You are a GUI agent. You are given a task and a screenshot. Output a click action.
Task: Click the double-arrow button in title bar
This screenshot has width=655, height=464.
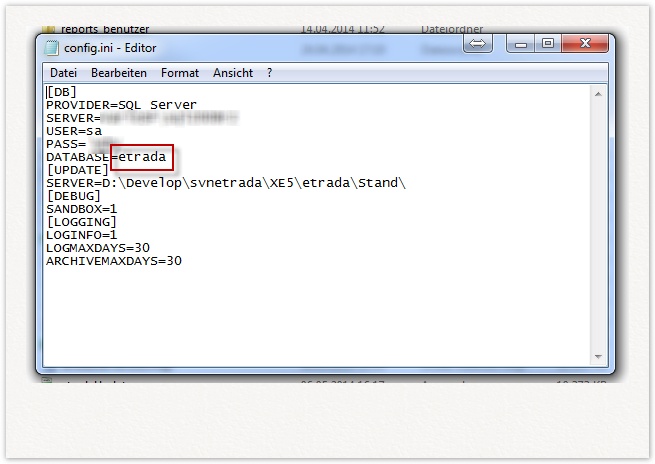click(x=478, y=44)
